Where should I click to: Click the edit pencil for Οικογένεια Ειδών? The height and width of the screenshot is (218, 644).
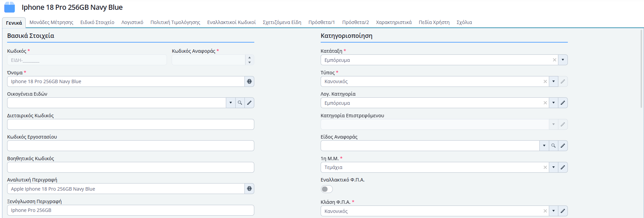click(249, 103)
